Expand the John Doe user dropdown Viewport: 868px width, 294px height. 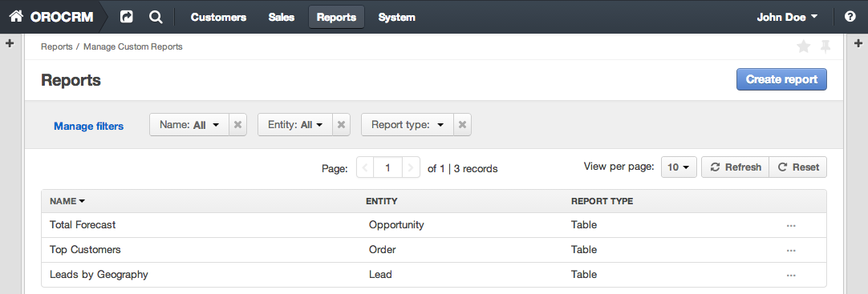pos(787,17)
